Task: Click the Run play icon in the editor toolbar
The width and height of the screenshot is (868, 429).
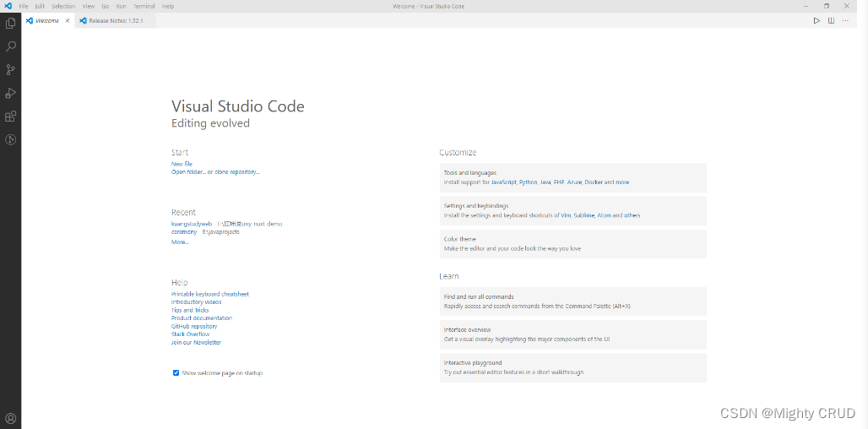Action: point(816,20)
